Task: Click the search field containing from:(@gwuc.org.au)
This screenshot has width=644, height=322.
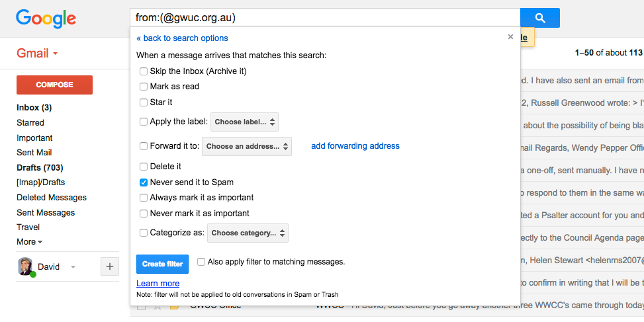Action: [x=325, y=18]
